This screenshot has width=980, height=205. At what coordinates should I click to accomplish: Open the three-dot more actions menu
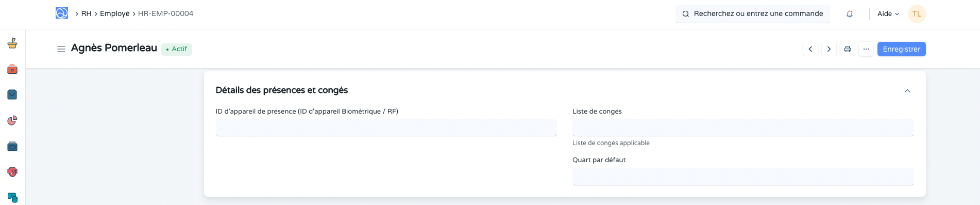[866, 49]
